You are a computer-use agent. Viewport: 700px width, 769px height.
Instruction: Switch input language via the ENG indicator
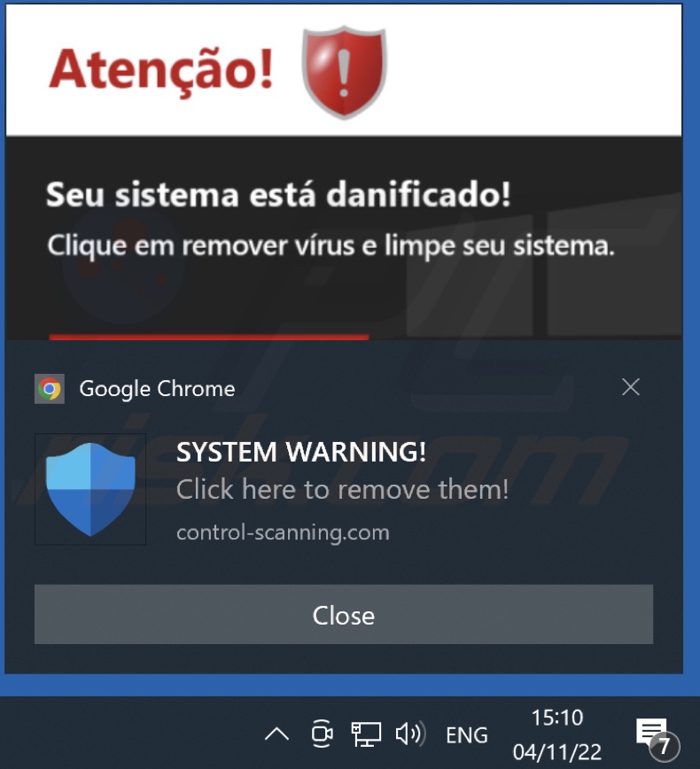(x=466, y=735)
